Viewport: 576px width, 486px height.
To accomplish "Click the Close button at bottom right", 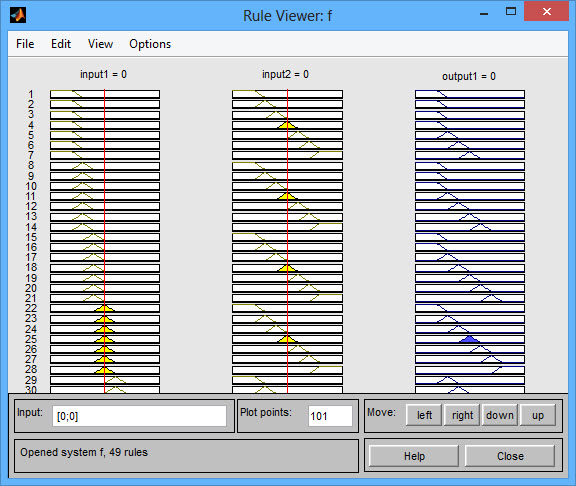I will (510, 456).
